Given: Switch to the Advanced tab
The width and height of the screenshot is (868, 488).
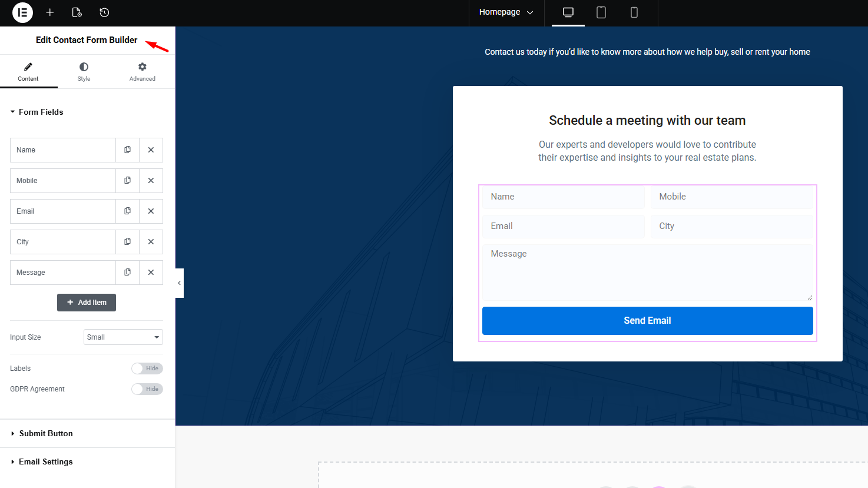Looking at the screenshot, I should (x=142, y=72).
